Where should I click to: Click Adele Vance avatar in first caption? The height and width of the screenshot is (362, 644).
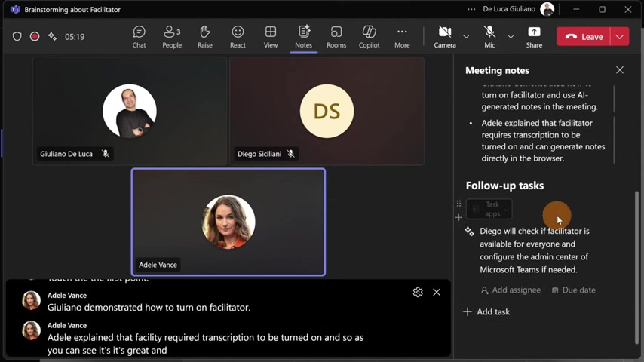click(x=31, y=300)
